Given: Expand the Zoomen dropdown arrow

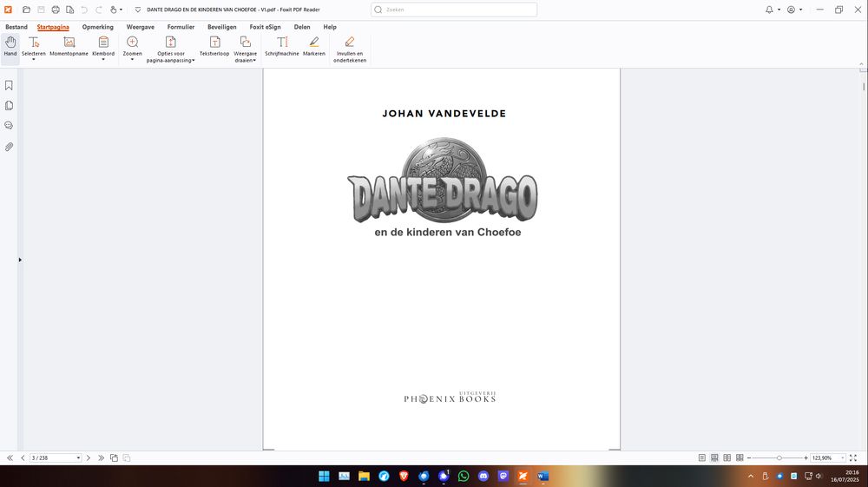Looking at the screenshot, I should 132,59.
